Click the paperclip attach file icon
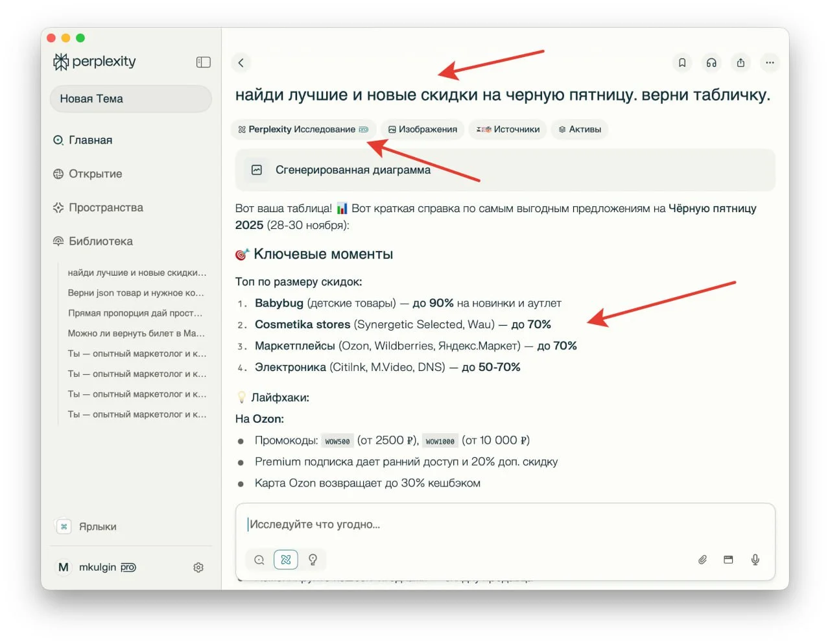Viewport: 830px width, 644px height. click(x=702, y=560)
